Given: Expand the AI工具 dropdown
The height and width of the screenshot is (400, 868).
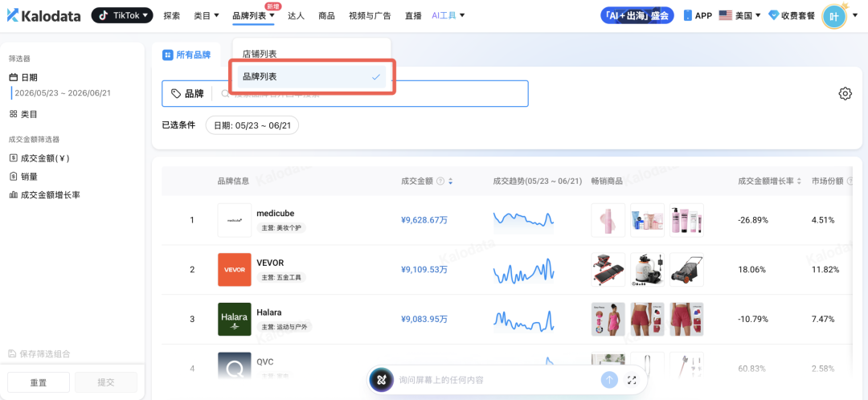Looking at the screenshot, I should coord(448,16).
